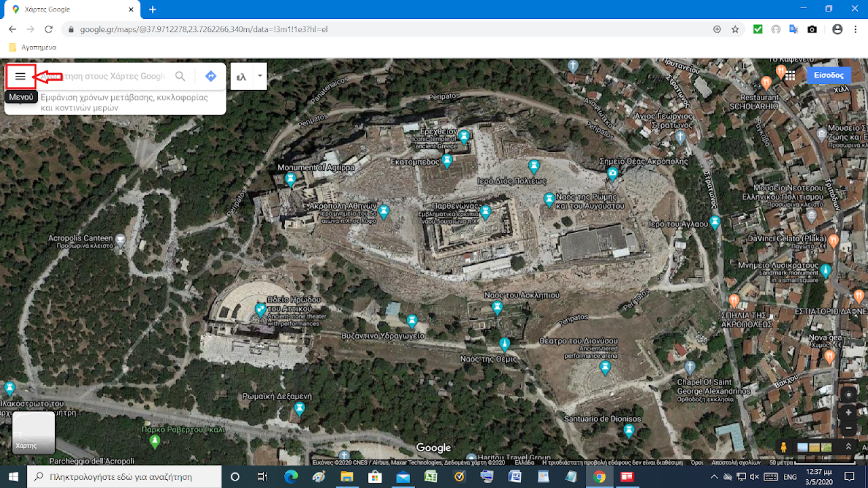Screen dimensions: 868x488
Task: Reload the page with the refresh icon
Action: pos(48,29)
